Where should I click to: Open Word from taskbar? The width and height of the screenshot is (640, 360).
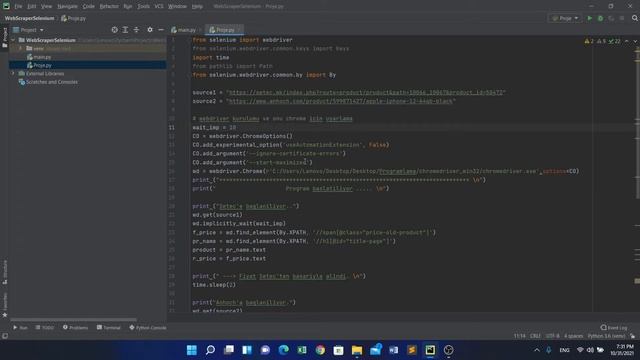(x=393, y=350)
